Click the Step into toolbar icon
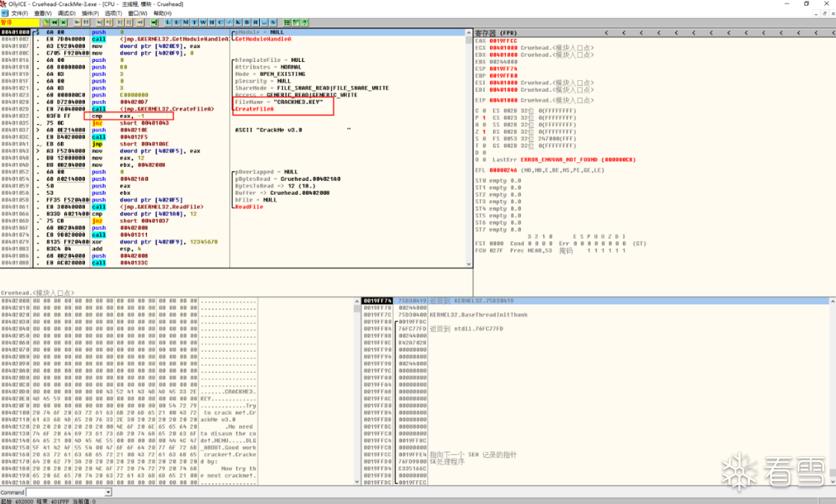Image resolution: width=836 pixels, height=504 pixels. [100, 22]
